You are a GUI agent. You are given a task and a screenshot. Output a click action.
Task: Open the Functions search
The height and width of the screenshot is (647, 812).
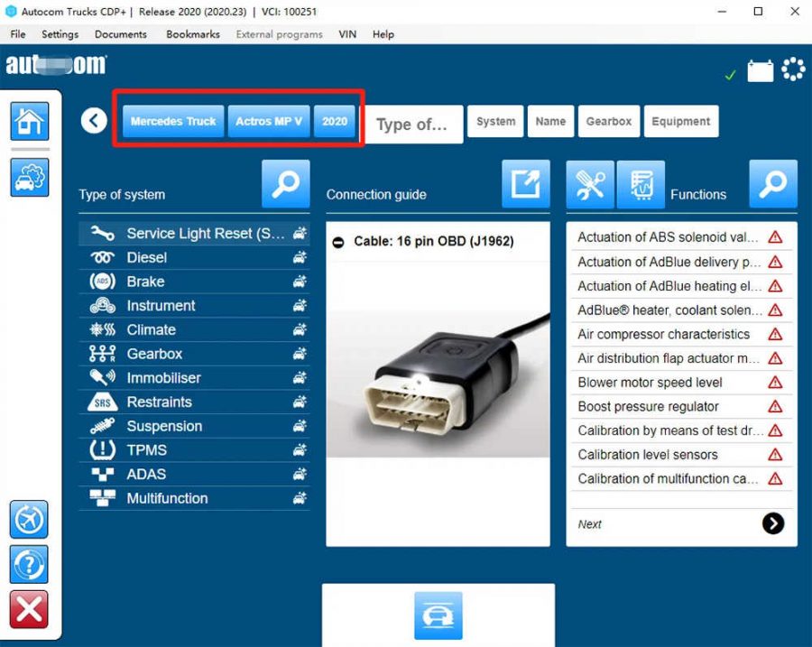coord(774,184)
